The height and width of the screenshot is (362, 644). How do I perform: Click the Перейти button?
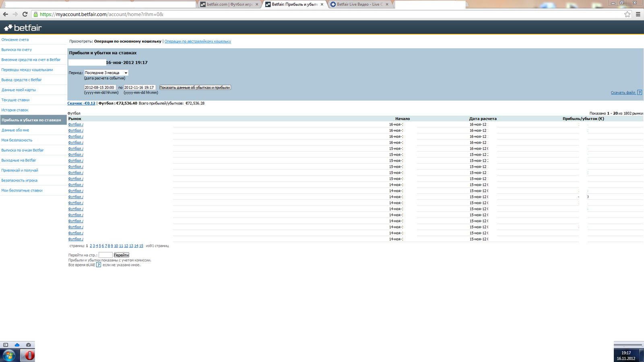coord(121,255)
